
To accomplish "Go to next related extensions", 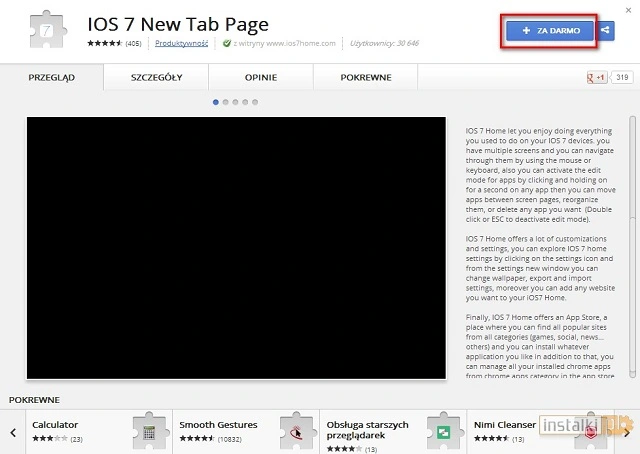I will pos(627,432).
